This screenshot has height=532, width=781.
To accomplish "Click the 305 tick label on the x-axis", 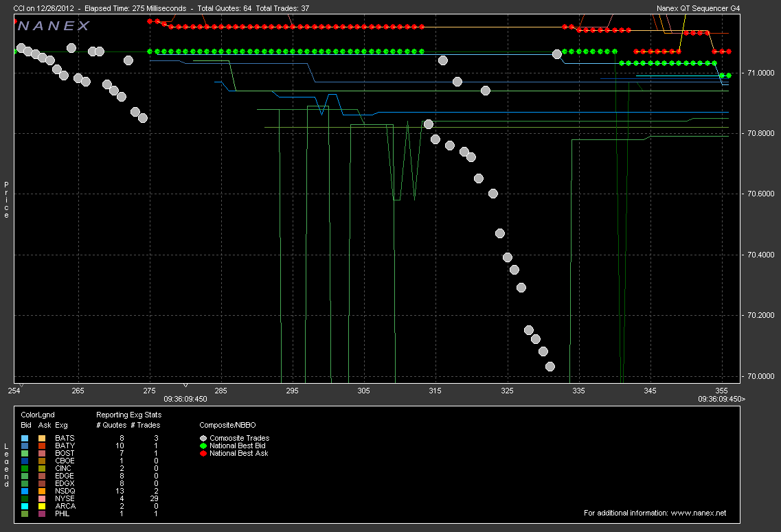I will coord(363,391).
